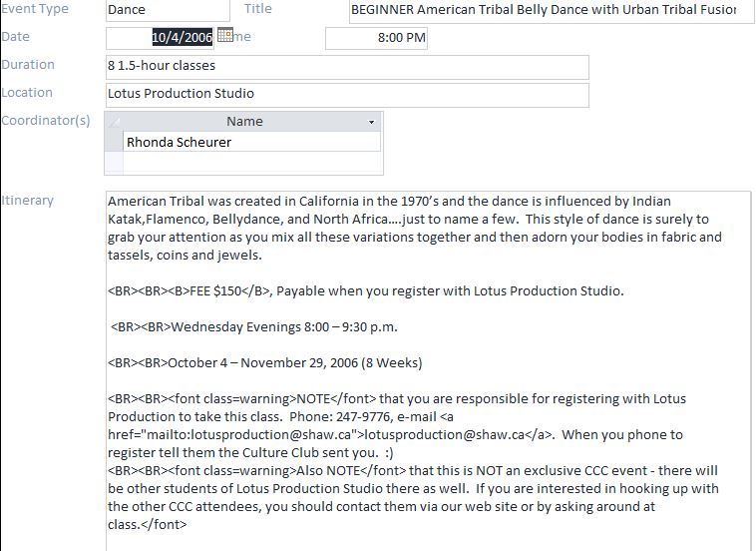
Task: Click the Location field Lotus Production Studio
Action: [346, 94]
